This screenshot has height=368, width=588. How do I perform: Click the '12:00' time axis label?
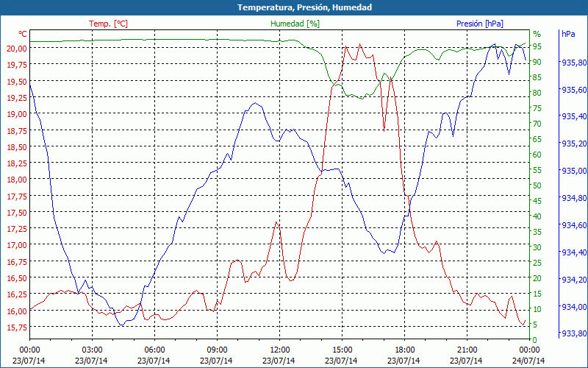pos(280,350)
